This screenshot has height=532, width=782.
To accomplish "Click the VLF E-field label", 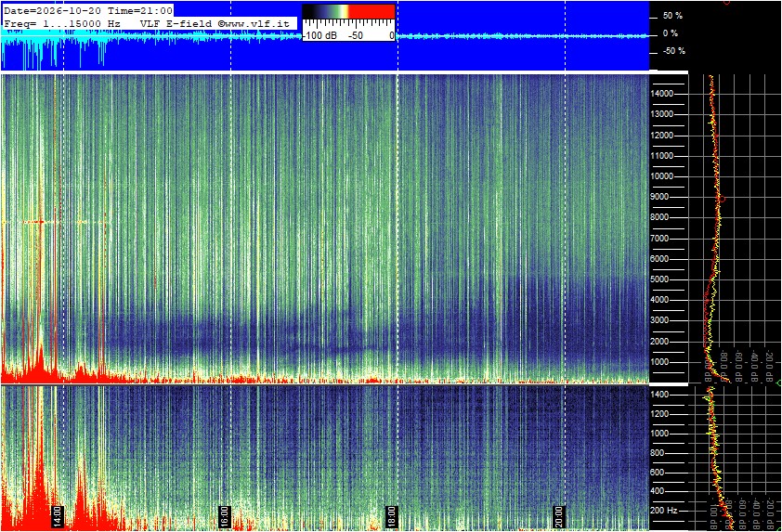I will 177,23.
